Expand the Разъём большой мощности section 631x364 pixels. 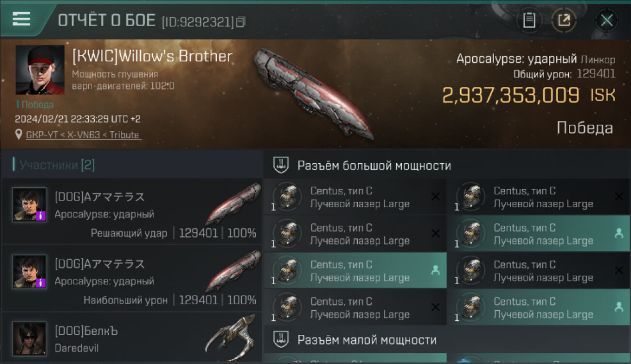point(447,165)
